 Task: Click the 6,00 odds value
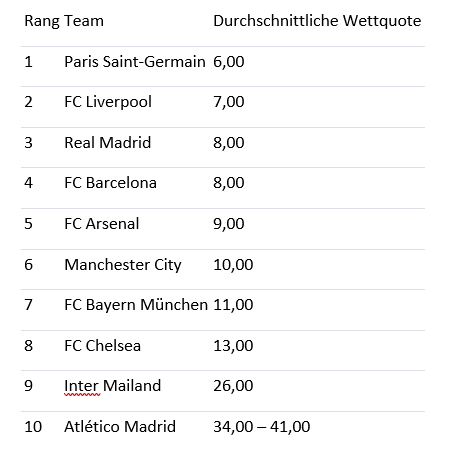(229, 62)
